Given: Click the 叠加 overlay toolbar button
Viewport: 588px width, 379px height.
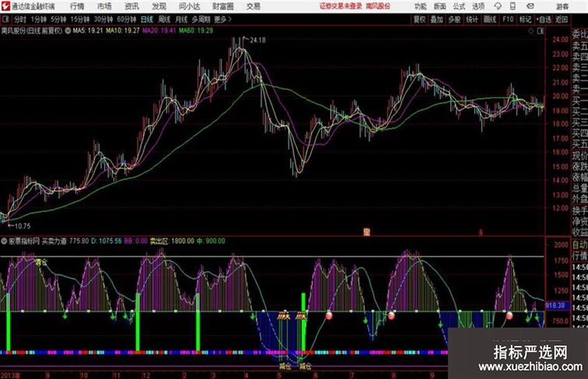Looking at the screenshot, I should [x=437, y=19].
